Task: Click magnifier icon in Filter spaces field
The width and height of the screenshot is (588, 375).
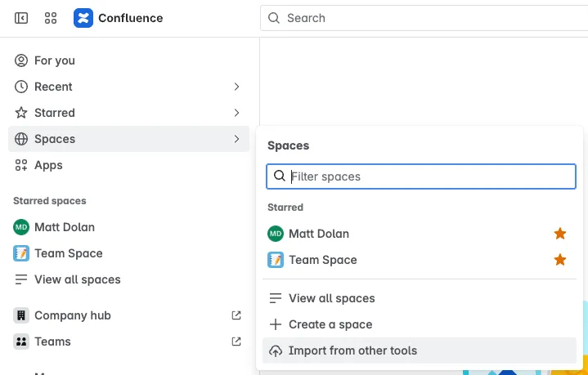Action: (x=280, y=176)
